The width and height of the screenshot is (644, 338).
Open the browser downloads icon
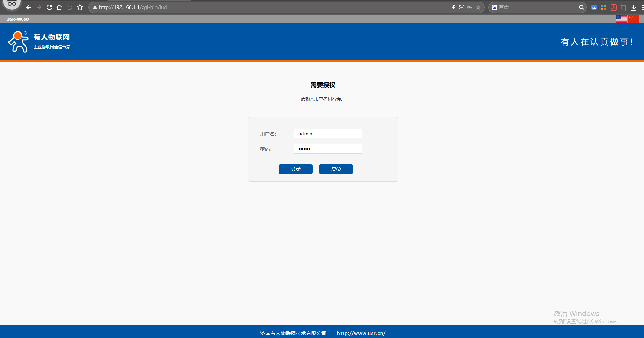point(633,7)
